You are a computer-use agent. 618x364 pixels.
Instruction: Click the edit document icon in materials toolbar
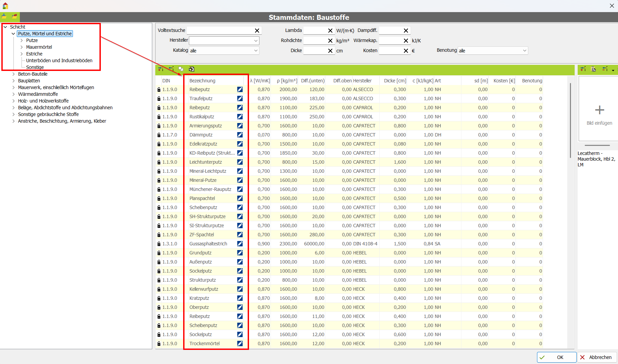192,69
